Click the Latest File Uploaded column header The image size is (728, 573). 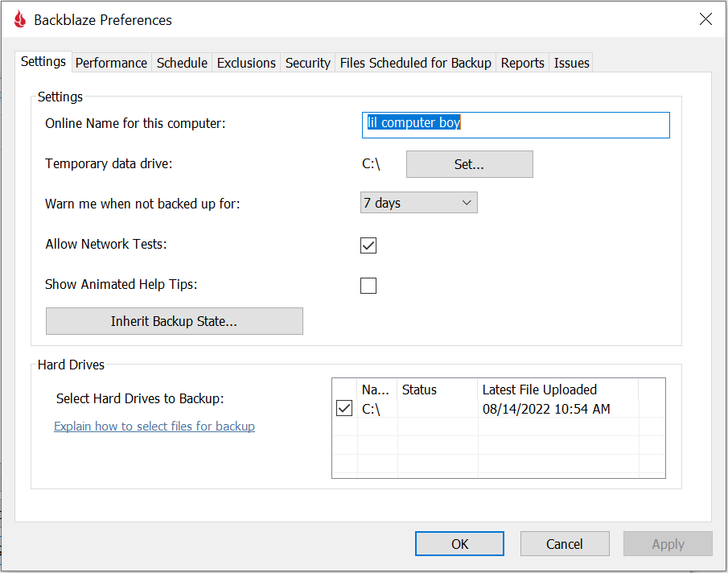(558, 390)
